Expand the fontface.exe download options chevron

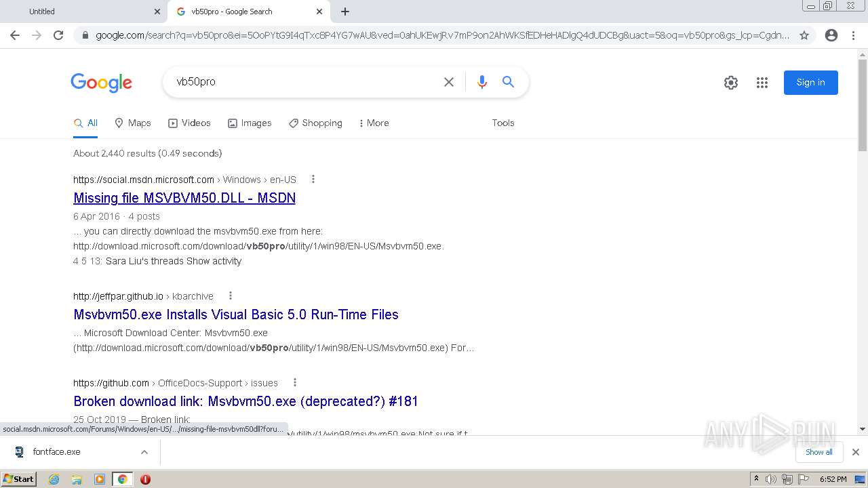coord(144,452)
